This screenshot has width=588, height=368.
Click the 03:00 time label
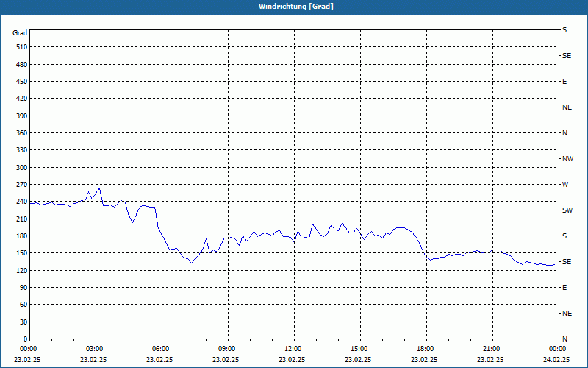96,349
